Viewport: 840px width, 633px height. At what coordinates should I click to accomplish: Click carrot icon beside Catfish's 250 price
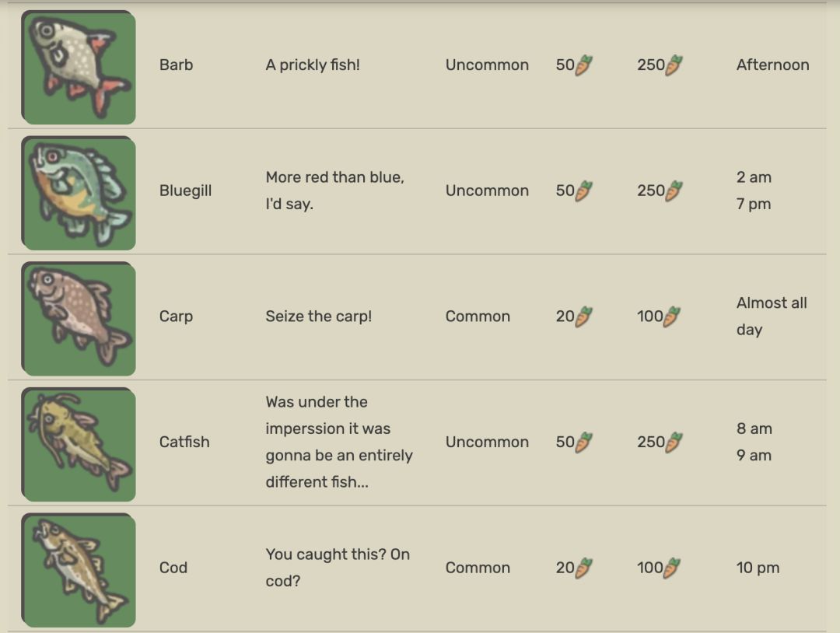point(674,442)
